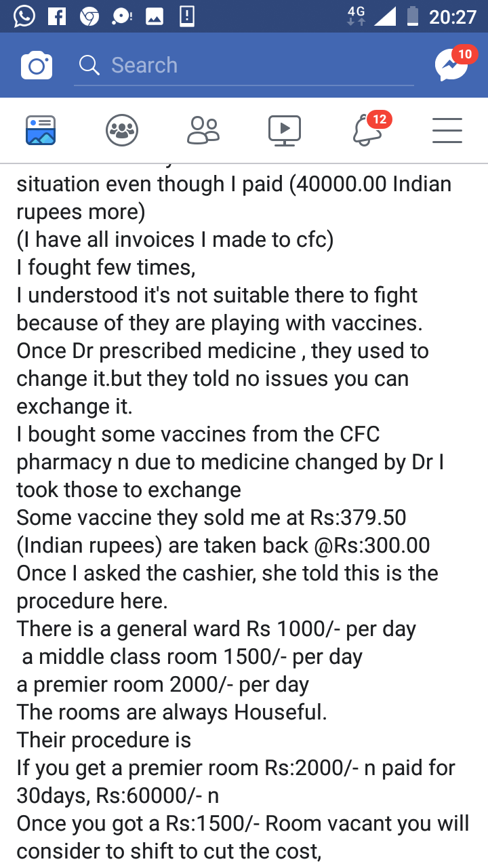Open the Groups tab
Image resolution: width=488 pixels, height=868 pixels.
pos(122,130)
